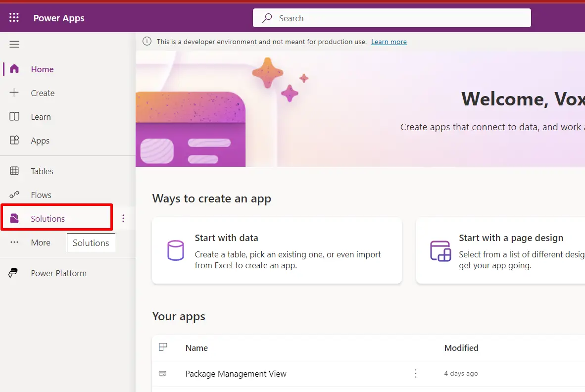
Task: Choose the Start with data card
Action: tap(277, 250)
